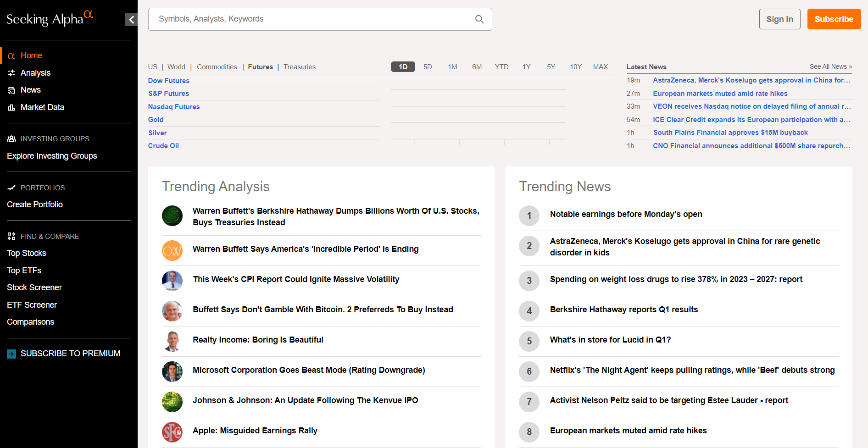Open the Nasdaq Futures link
This screenshot has height=448, width=868.
(x=174, y=107)
